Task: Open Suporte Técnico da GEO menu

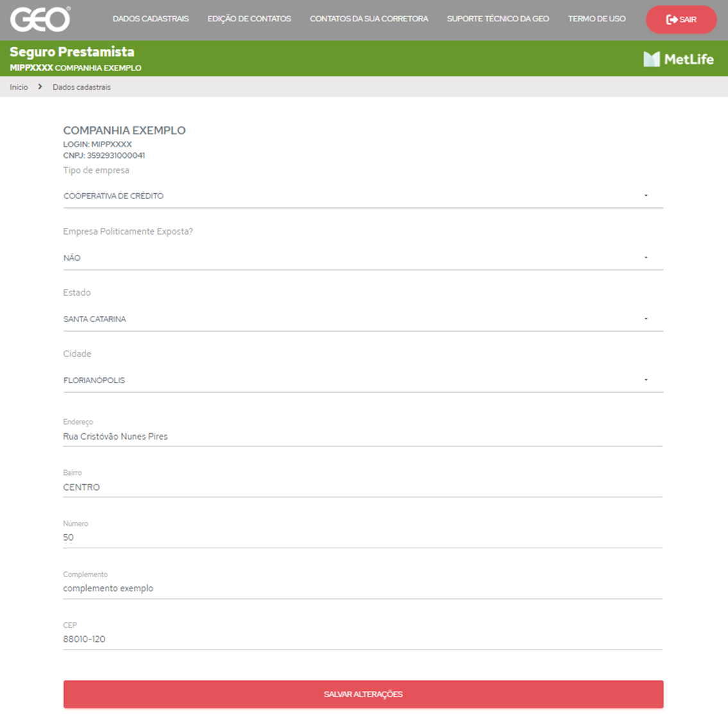Action: tap(498, 19)
